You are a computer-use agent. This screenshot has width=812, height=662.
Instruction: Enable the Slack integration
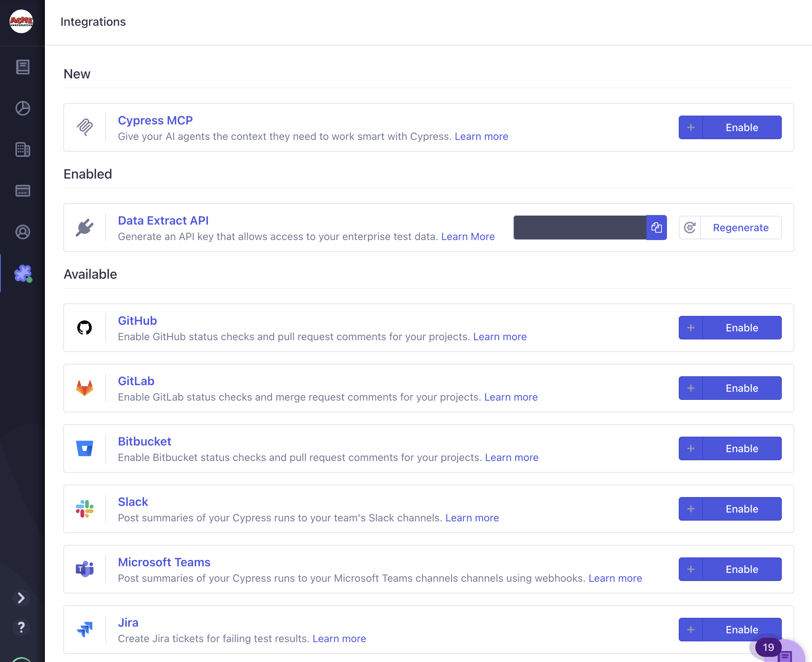730,509
